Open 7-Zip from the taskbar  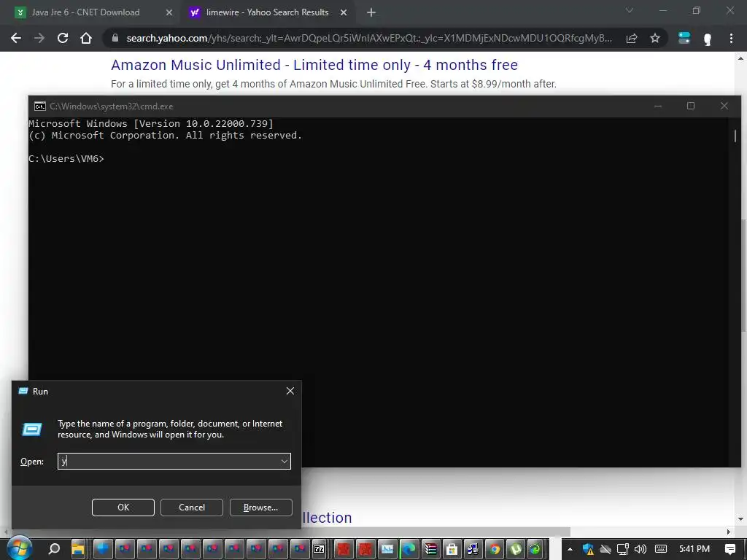click(319, 549)
